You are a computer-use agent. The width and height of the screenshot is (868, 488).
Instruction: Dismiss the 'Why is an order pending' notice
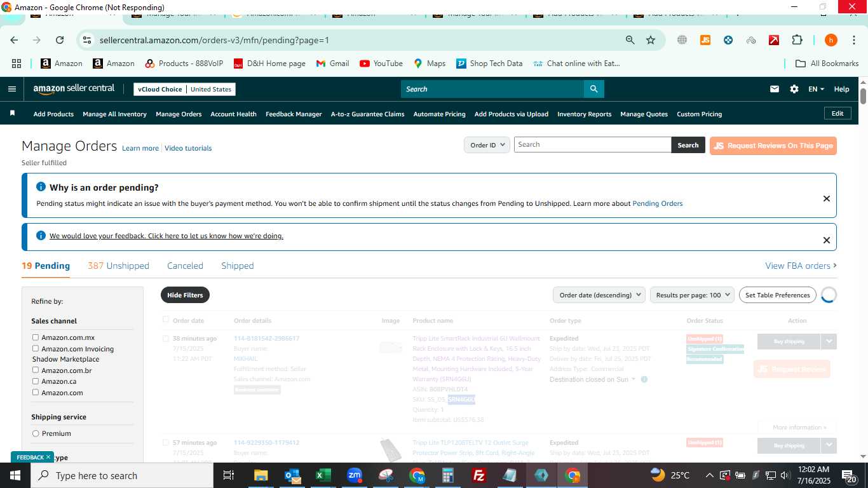827,199
